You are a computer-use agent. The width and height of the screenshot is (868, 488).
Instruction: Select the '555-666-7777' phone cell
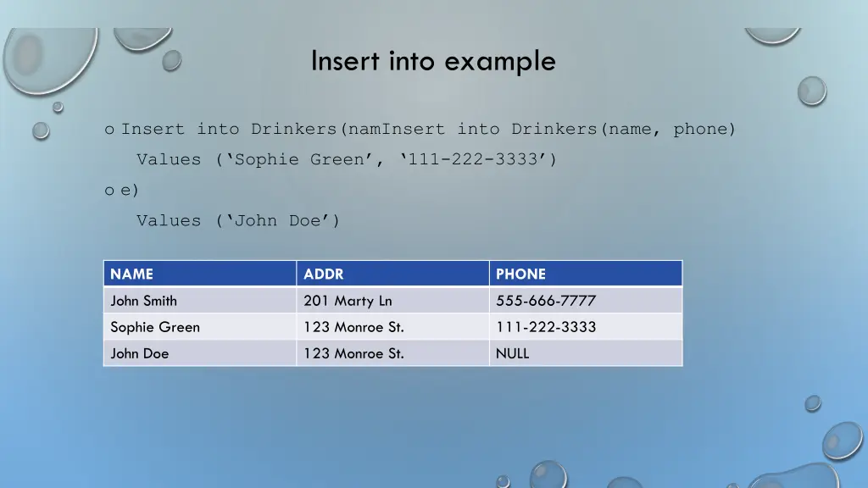pos(586,300)
